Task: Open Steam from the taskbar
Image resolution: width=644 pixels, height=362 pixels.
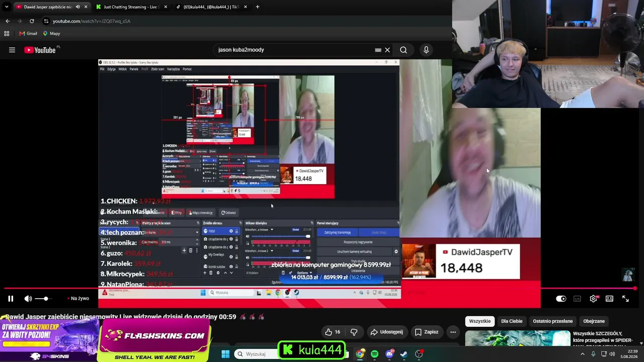Action: click(404, 354)
